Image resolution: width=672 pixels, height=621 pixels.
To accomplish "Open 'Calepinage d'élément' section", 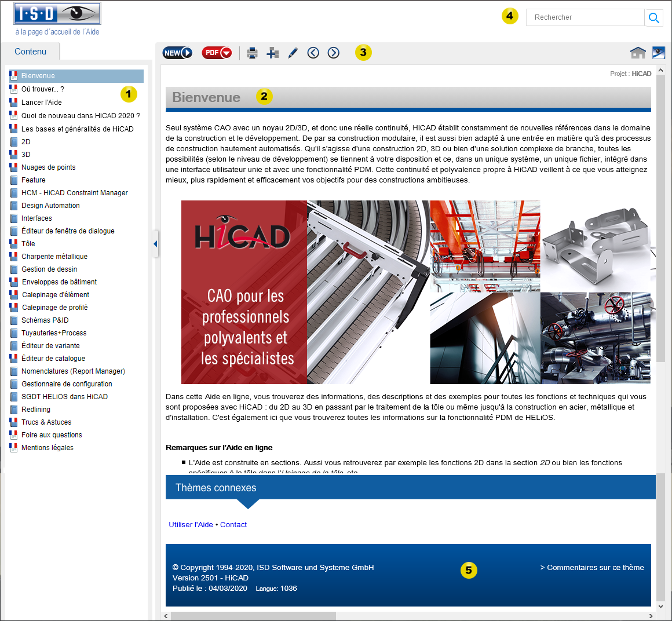I will coord(56,295).
